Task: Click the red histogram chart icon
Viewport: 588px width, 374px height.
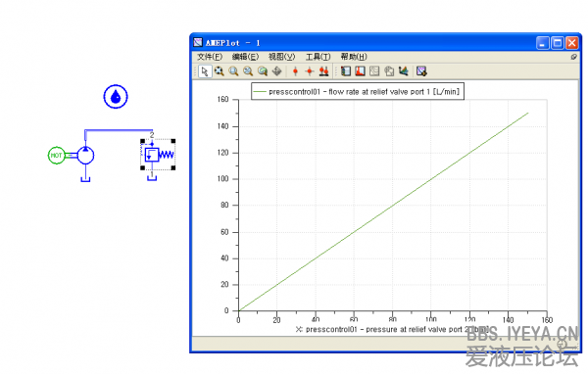Action: click(361, 71)
